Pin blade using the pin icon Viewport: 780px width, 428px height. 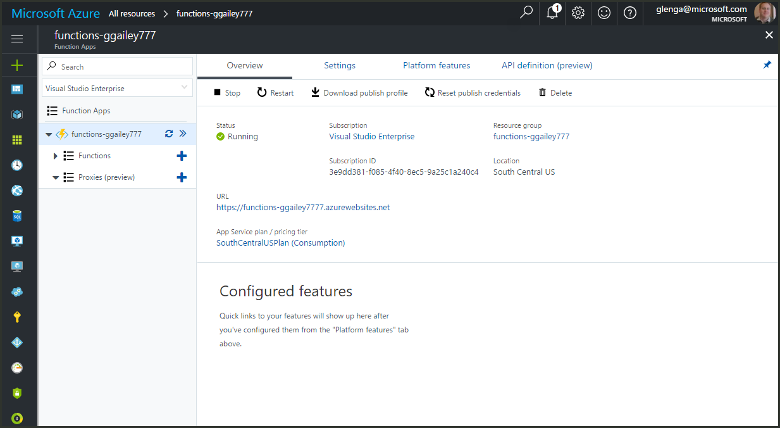(x=767, y=65)
